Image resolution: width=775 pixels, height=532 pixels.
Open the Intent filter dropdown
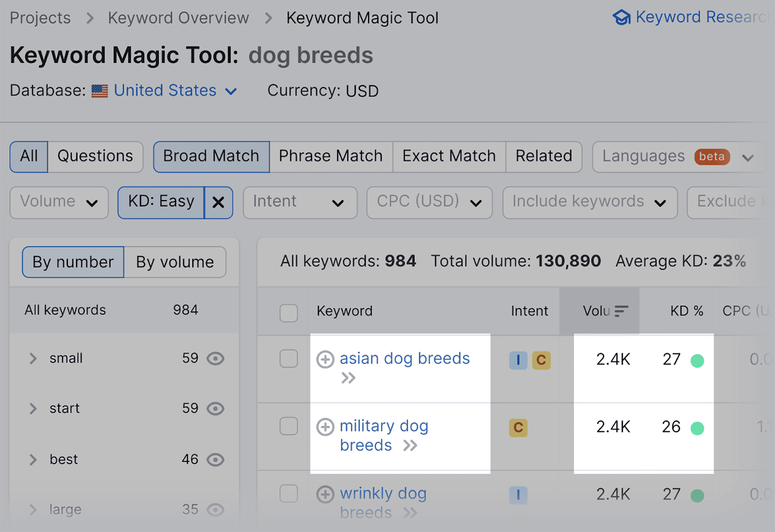tap(299, 202)
